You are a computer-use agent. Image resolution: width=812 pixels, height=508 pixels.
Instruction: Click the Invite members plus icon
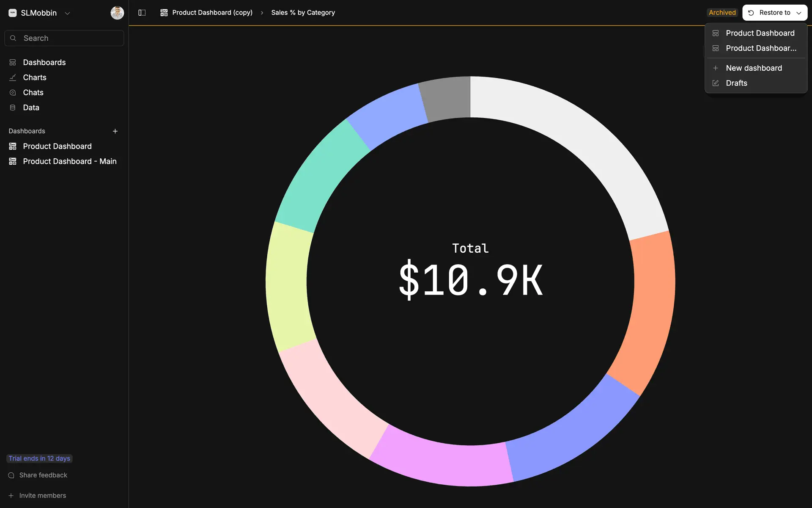pos(11,496)
